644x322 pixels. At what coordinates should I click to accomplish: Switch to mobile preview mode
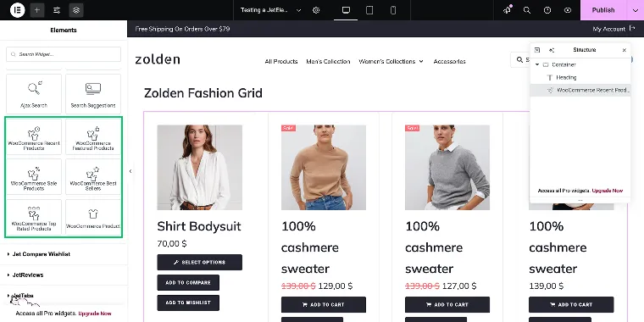click(393, 10)
